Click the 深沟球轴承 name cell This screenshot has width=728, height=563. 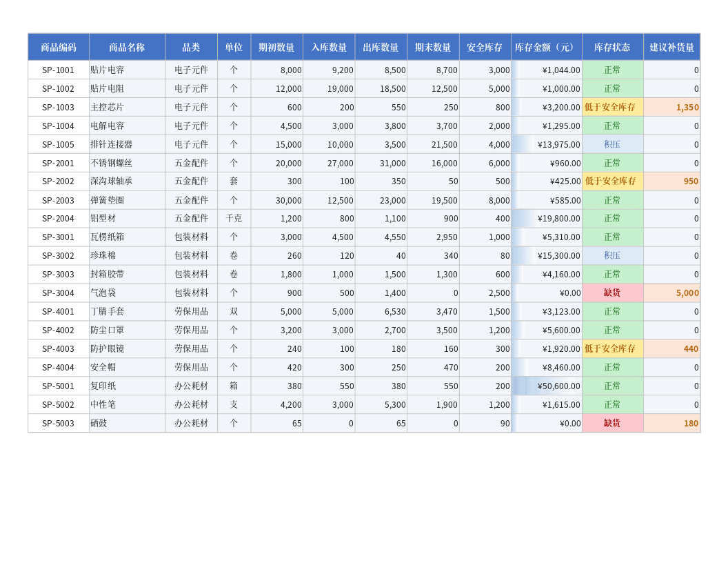coord(128,181)
